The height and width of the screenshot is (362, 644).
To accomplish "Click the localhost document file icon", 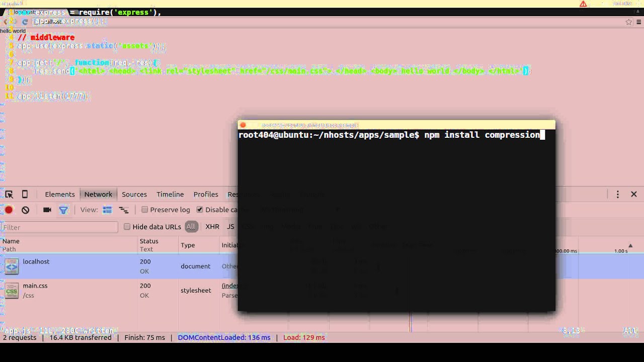I will click(x=12, y=266).
